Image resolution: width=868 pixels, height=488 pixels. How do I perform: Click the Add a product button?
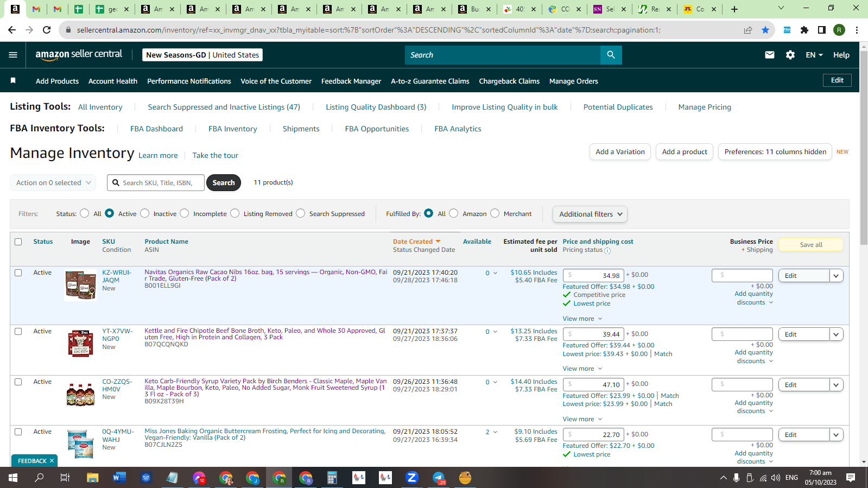pyautogui.click(x=685, y=152)
